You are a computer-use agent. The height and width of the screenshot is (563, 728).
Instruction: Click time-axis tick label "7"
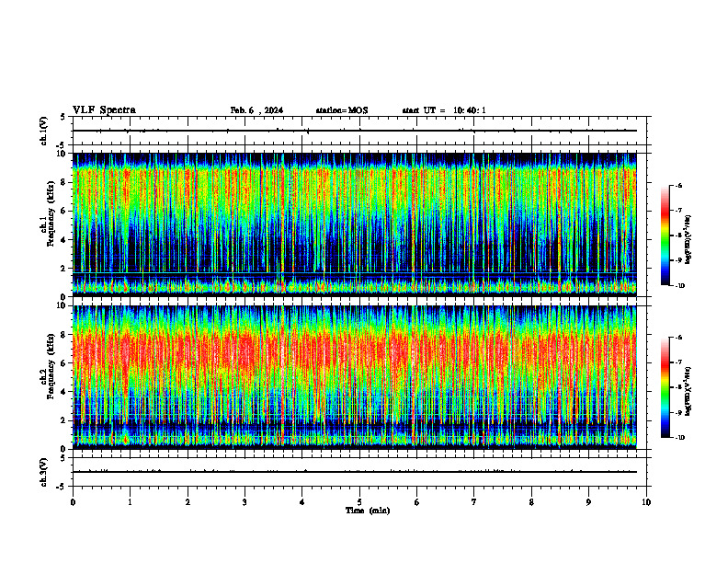tap(474, 502)
